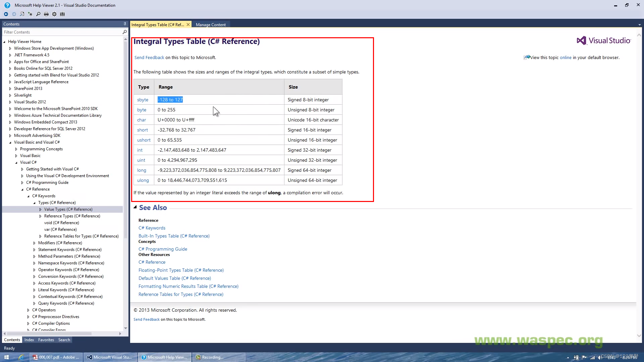Click the Windows Start button
The height and width of the screenshot is (362, 644).
pyautogui.click(x=6, y=357)
